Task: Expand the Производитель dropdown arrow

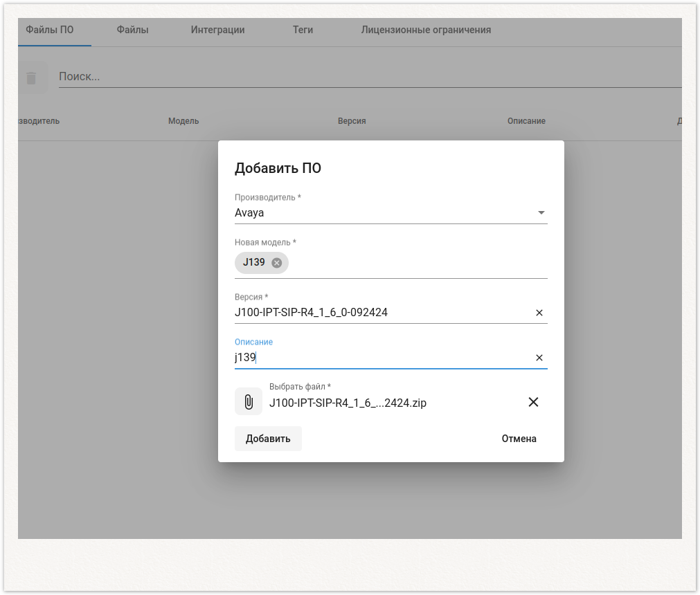Action: (x=541, y=213)
